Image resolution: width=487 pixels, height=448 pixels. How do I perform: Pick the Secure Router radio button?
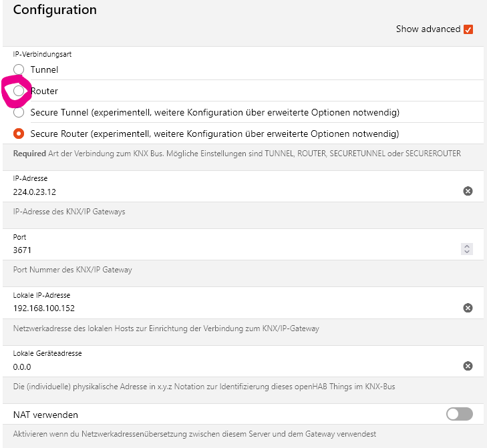19,134
